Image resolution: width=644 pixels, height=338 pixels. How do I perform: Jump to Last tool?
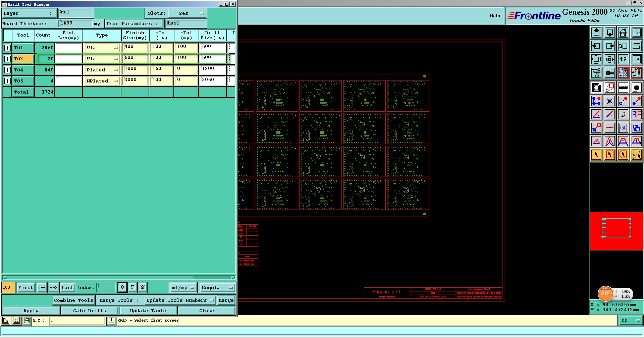[x=67, y=287]
